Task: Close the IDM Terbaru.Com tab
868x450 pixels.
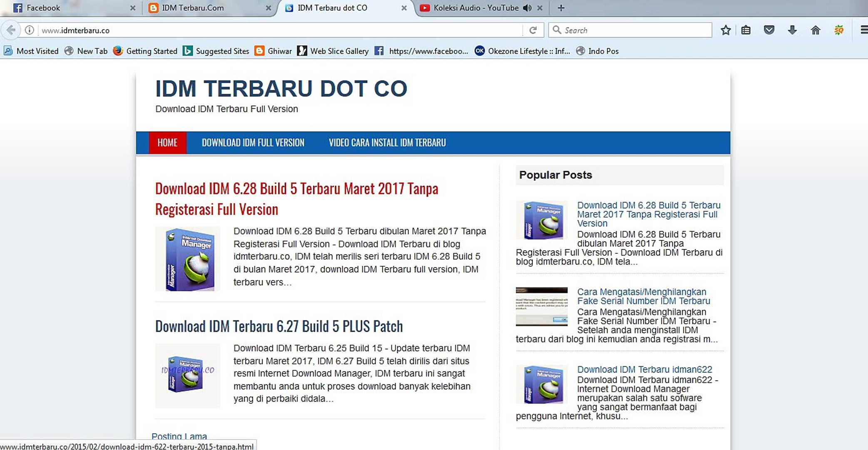Action: click(269, 8)
